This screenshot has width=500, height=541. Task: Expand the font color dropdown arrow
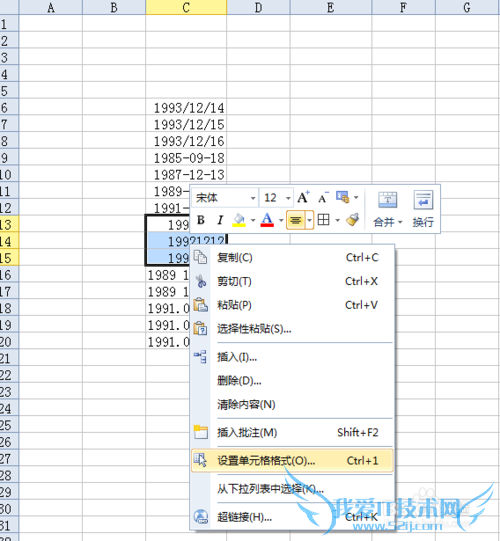[x=281, y=220]
